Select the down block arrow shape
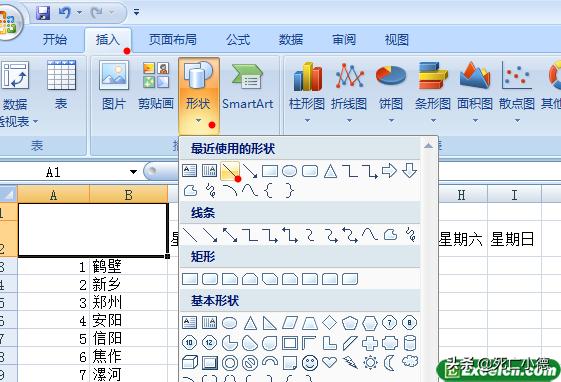Screen dimensions: 561x382 click(409, 171)
